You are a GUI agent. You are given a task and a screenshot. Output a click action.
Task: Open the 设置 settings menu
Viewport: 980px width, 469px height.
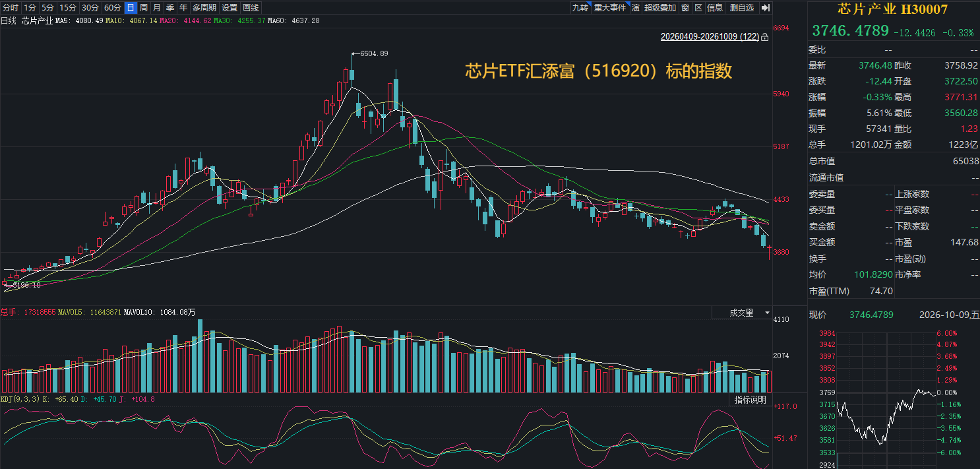(x=230, y=8)
